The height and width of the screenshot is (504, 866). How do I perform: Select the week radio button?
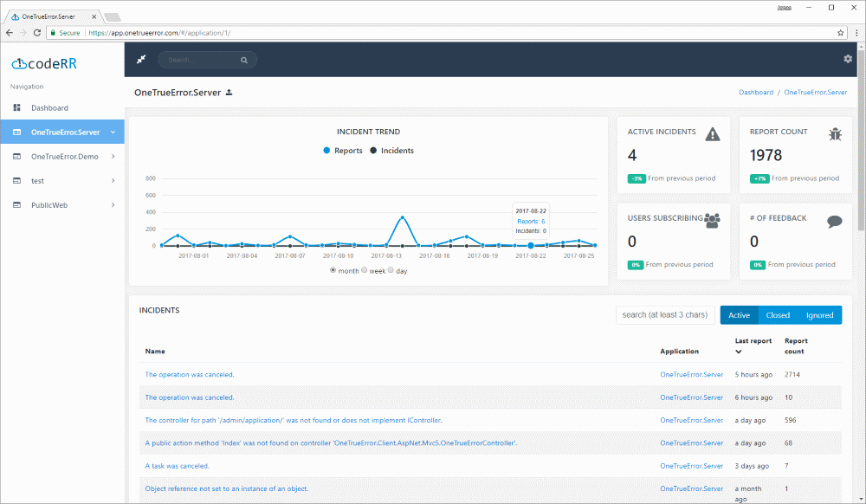click(364, 270)
